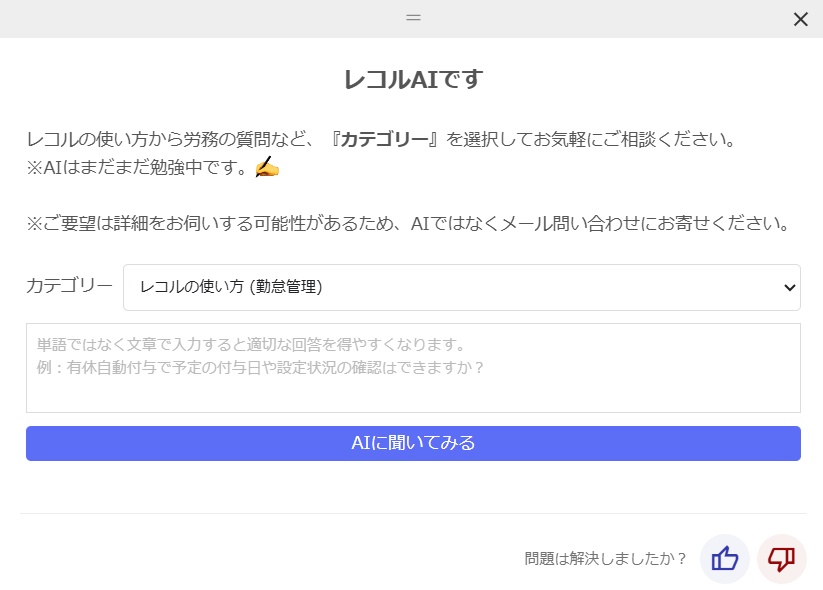This screenshot has width=823, height=590.
Task: Open the カテゴリー dropdown
Action: click(461, 287)
